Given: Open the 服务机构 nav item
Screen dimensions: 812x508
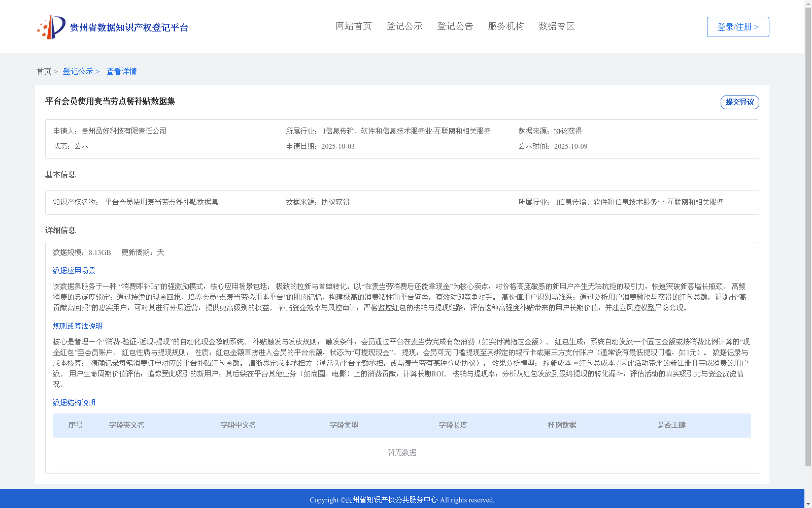Looking at the screenshot, I should (x=506, y=26).
